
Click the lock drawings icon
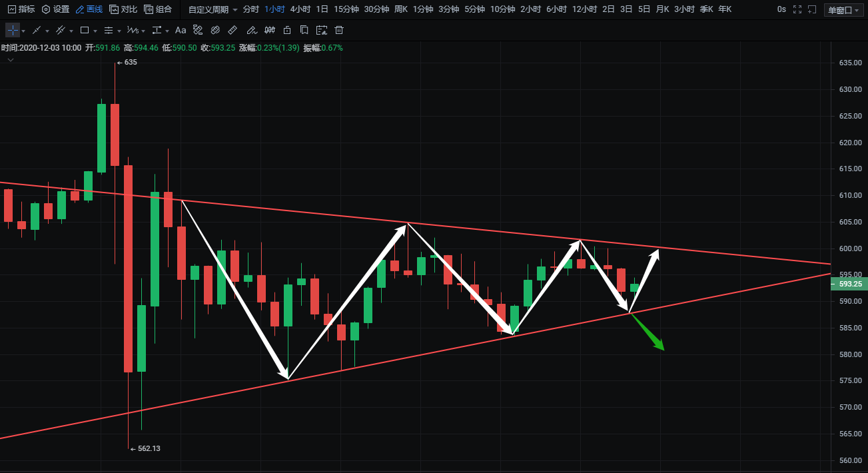(x=287, y=31)
